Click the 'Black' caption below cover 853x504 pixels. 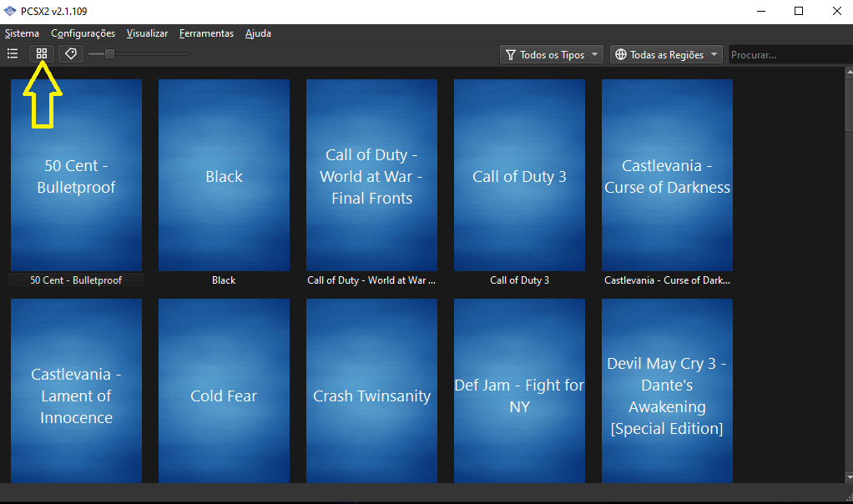pyautogui.click(x=224, y=280)
